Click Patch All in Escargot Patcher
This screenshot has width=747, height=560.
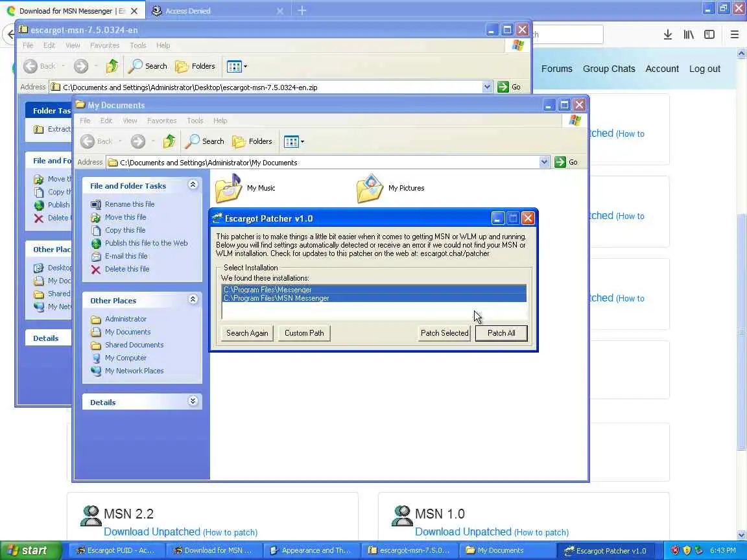point(501,333)
